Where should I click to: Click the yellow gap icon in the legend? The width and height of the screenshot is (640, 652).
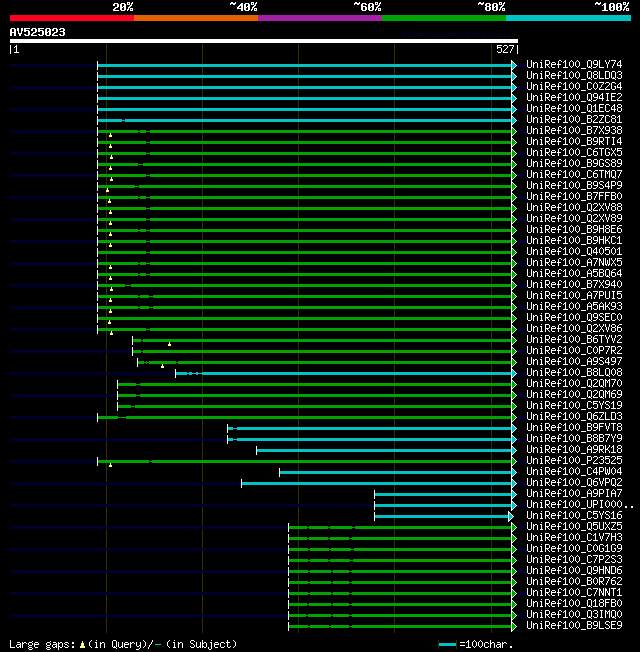tap(82, 645)
